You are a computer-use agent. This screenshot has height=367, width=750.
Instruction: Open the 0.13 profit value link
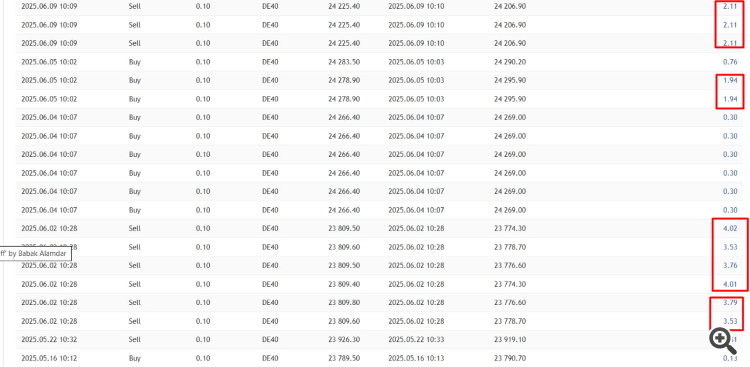[730, 358]
